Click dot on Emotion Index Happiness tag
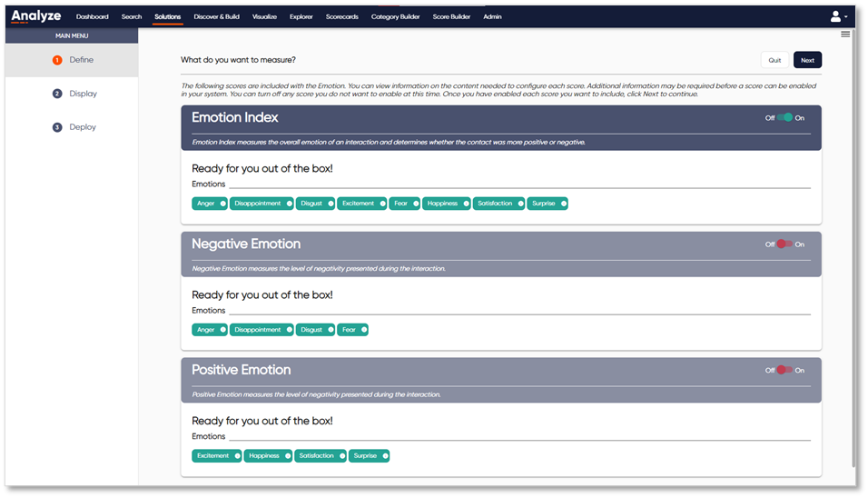The width and height of the screenshot is (868, 498). click(x=466, y=204)
